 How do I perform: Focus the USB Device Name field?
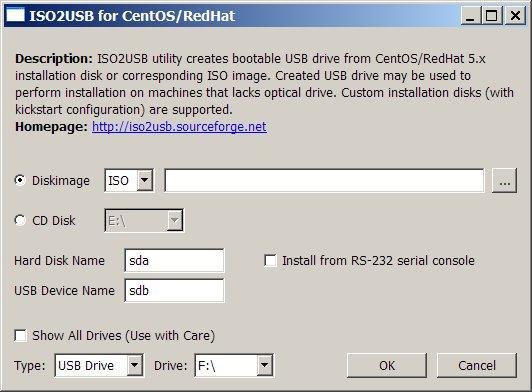pyautogui.click(x=174, y=291)
